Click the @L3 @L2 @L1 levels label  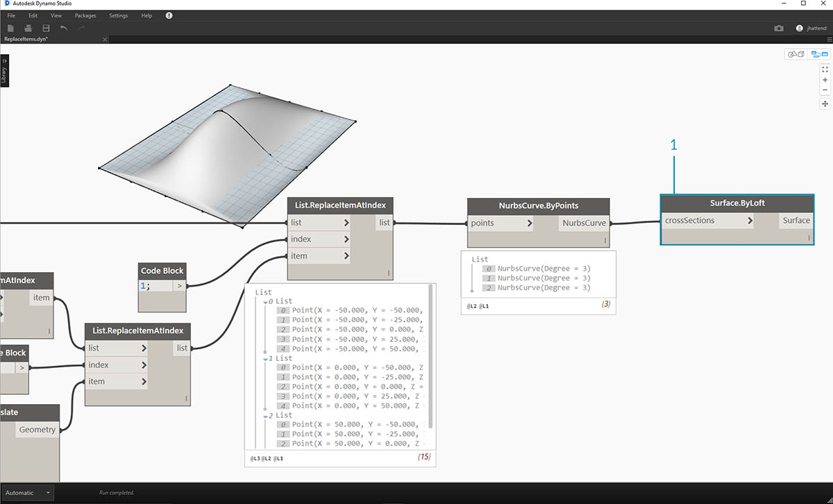pyautogui.click(x=267, y=459)
